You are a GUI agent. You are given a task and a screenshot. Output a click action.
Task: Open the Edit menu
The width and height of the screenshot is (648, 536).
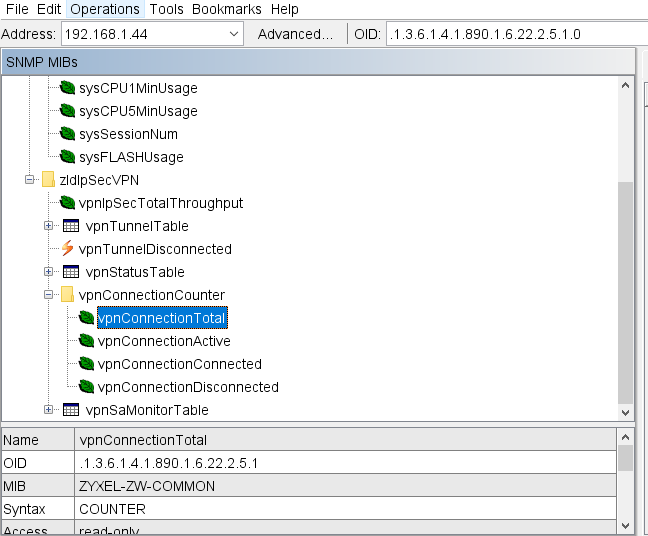[x=49, y=9]
